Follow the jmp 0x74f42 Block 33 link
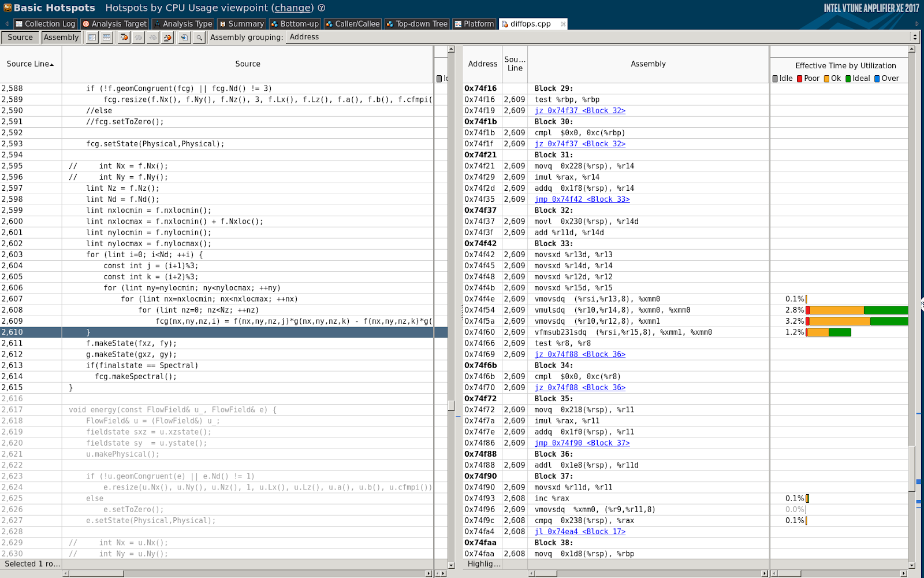 (582, 199)
